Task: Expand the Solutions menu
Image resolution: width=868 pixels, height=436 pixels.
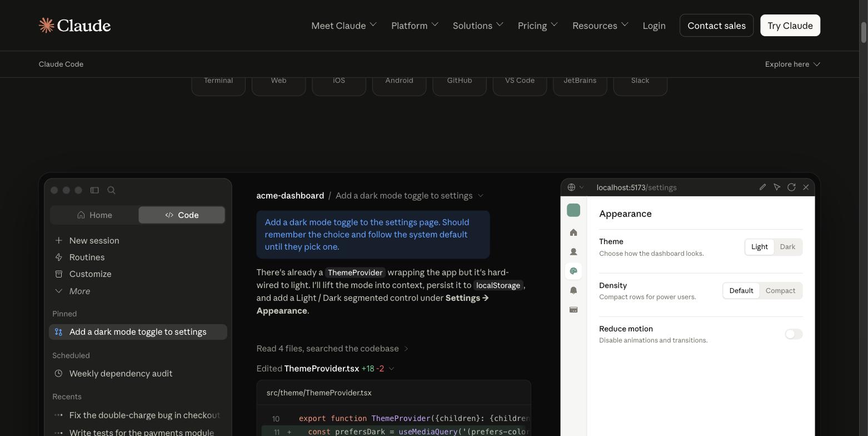Action: click(478, 26)
